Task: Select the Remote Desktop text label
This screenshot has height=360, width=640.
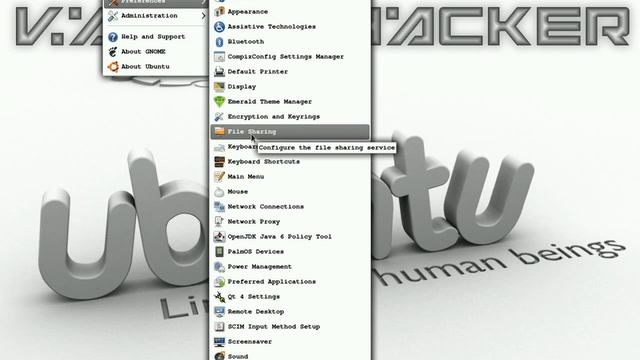Action: (x=256, y=311)
